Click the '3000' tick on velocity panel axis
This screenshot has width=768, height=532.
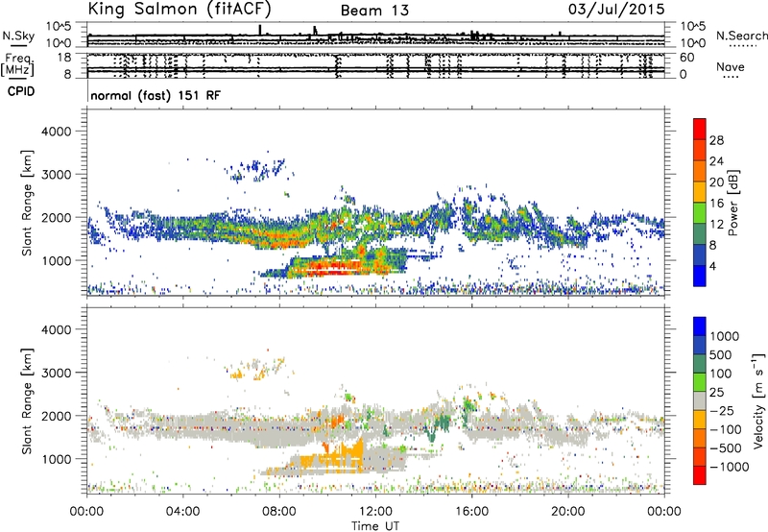pos(56,373)
